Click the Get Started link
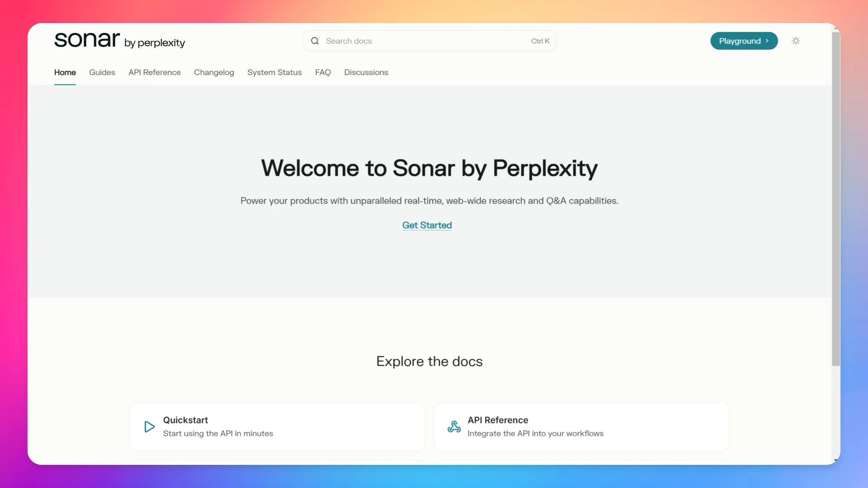 tap(427, 225)
